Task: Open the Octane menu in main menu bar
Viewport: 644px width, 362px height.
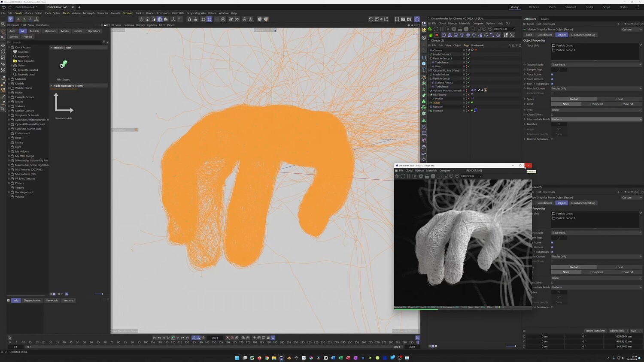Action: 212,13
